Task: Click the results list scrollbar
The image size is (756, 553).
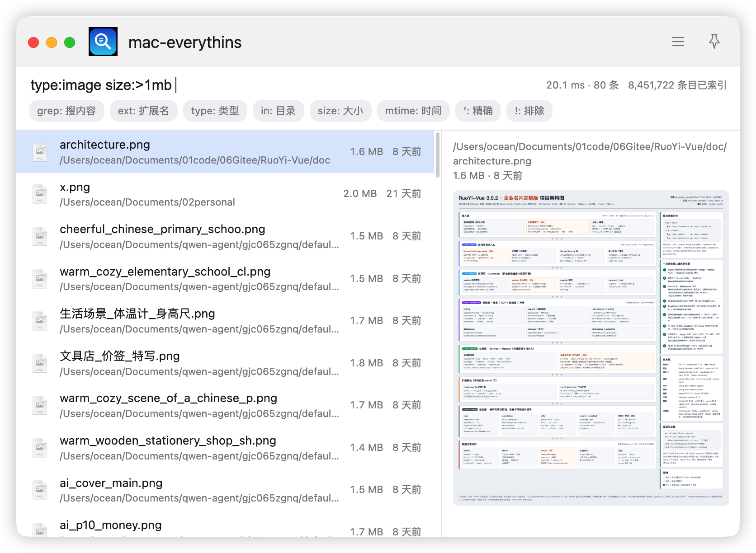Action: click(x=437, y=155)
